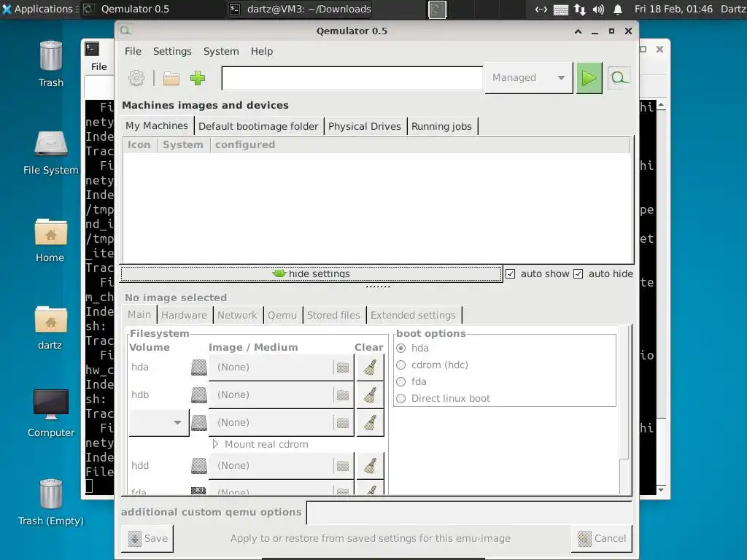Open the Hardware settings tab
Viewport: 747px width, 560px height.
[x=184, y=315]
